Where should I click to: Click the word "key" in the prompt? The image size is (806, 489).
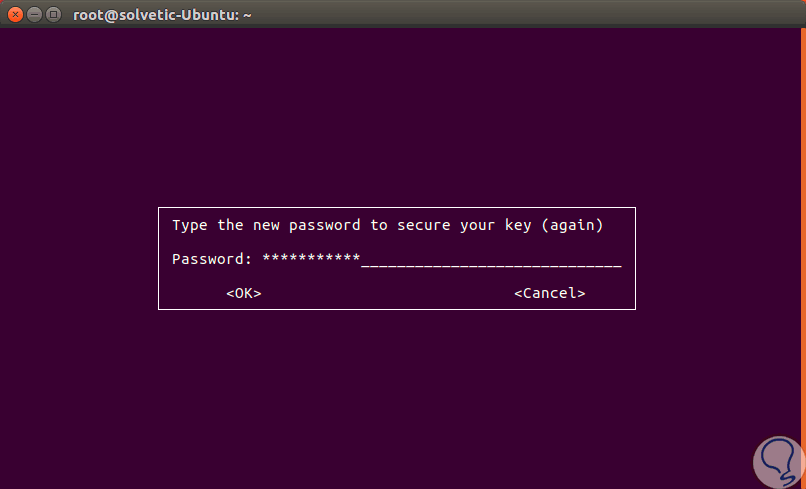(518, 225)
